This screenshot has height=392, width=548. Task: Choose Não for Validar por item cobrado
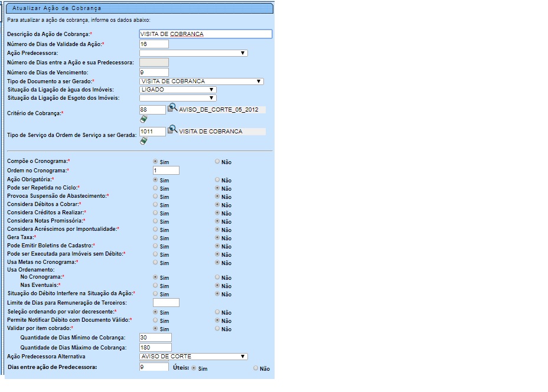[x=217, y=329]
